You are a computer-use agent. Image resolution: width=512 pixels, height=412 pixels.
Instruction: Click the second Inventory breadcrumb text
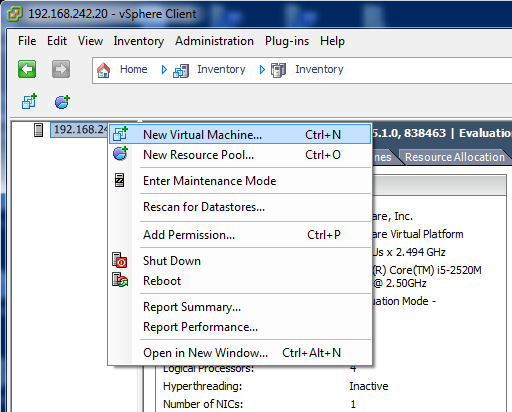[x=319, y=69]
